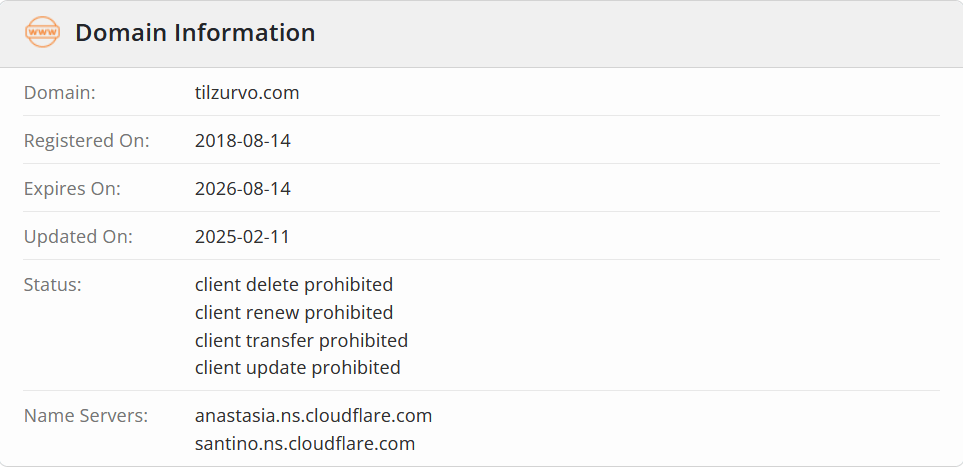This screenshot has width=963, height=474.
Task: Click client update prohibited status
Action: pos(297,368)
